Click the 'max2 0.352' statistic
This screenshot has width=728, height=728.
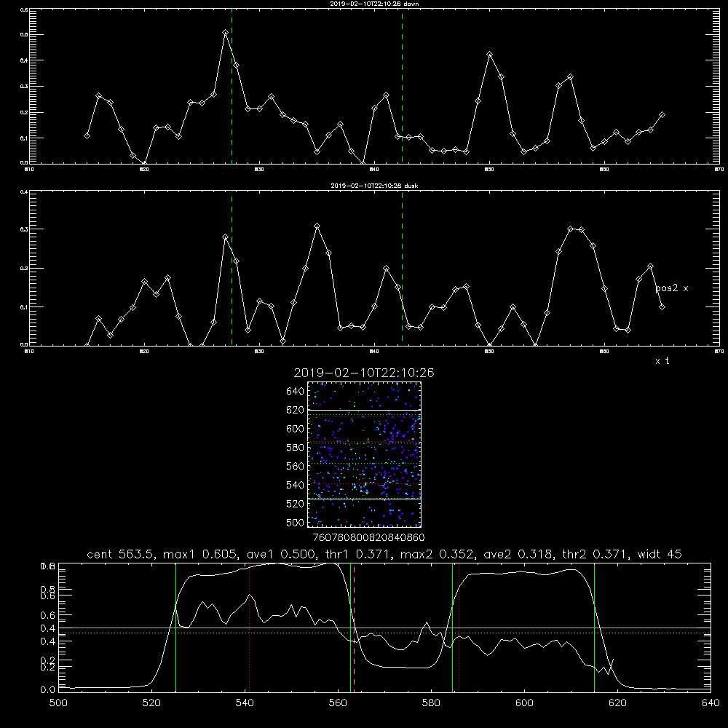437,554
